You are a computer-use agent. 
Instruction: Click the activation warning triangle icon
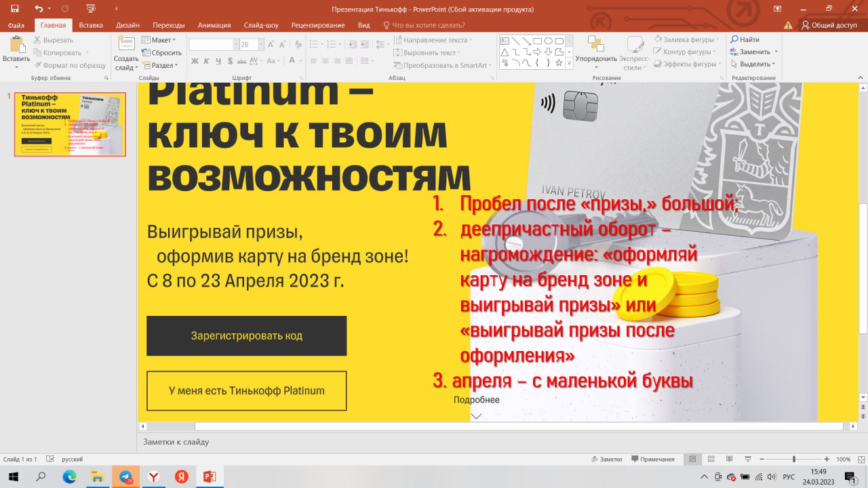[788, 25]
